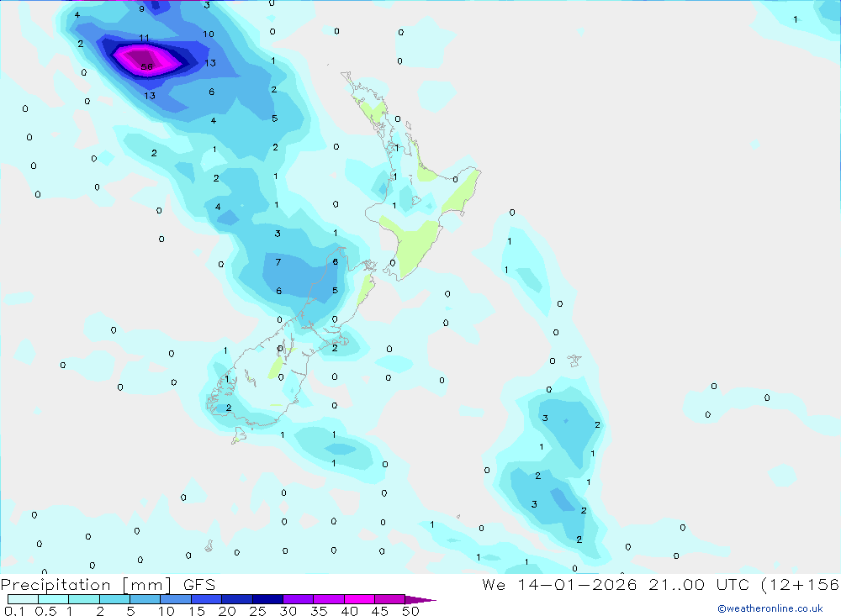Image resolution: width=841 pixels, height=616 pixels.
Task: Click the 0.5 to 1 legend color swatch
Action: point(53,599)
